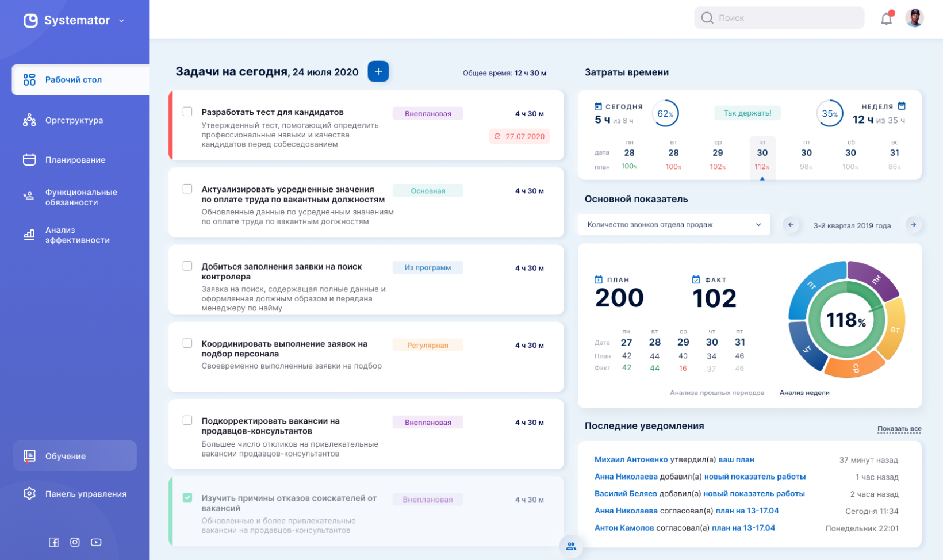Click the Панель управления gear icon
The width and height of the screenshot is (943, 560).
coord(29,493)
